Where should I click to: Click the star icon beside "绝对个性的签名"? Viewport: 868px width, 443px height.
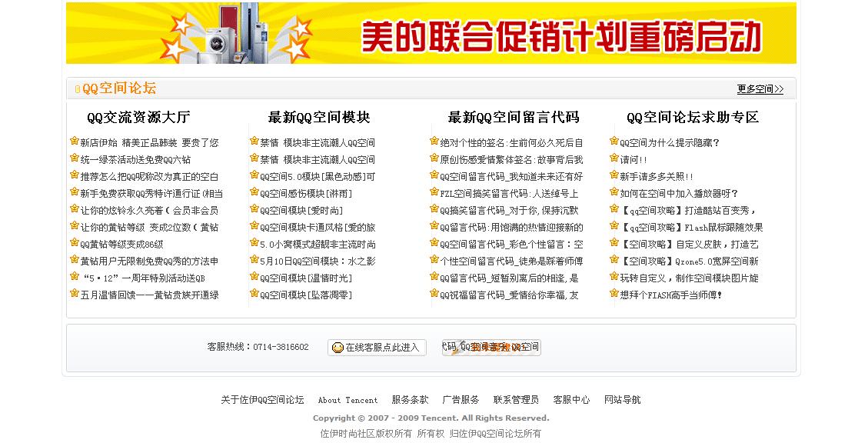[x=434, y=142]
